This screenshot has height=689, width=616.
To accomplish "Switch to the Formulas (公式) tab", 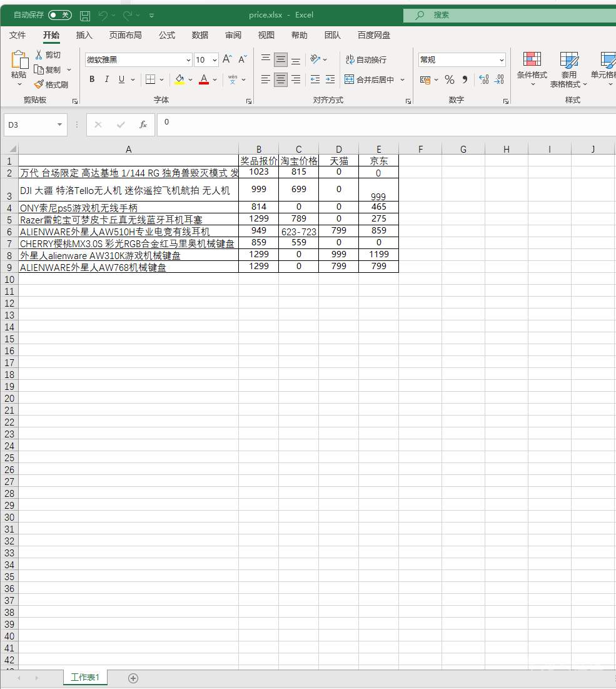I will pyautogui.click(x=167, y=35).
